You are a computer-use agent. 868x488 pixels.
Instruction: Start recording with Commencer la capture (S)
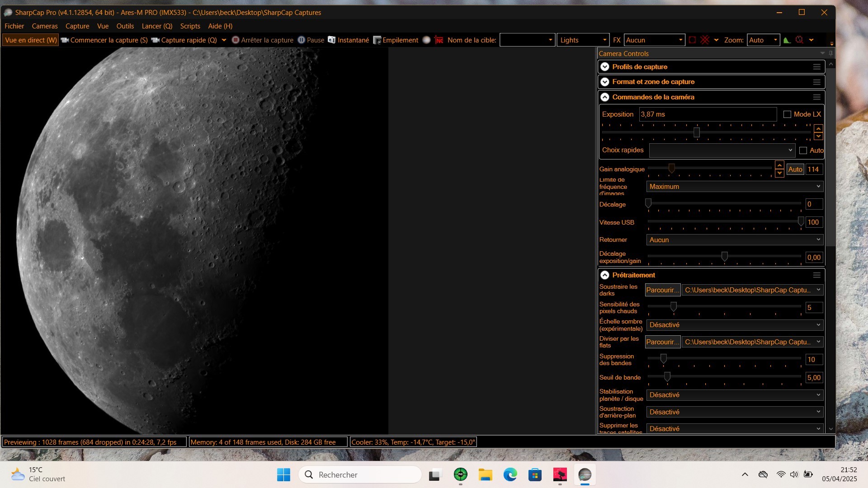point(104,40)
